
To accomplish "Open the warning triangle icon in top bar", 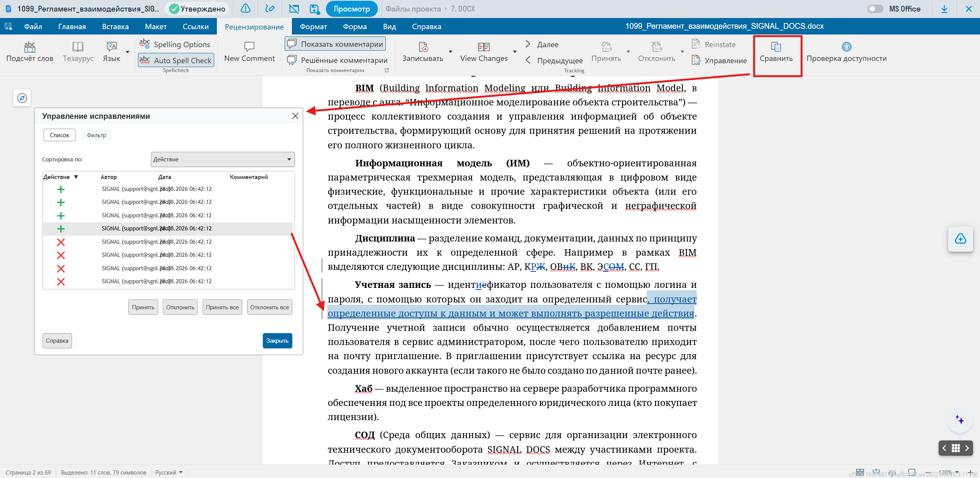I will point(246,8).
